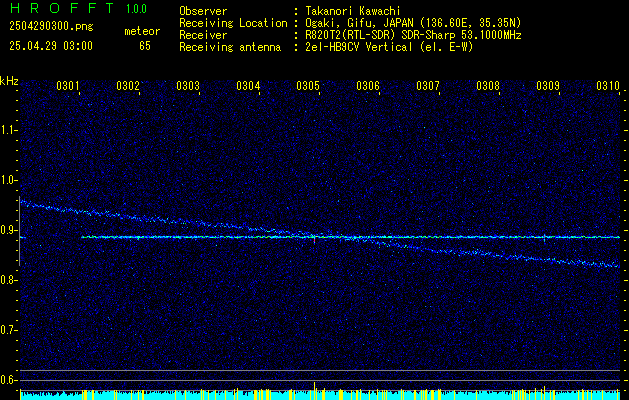Click the Receiving Location label
The height and width of the screenshot is (400, 629).
(x=233, y=23)
